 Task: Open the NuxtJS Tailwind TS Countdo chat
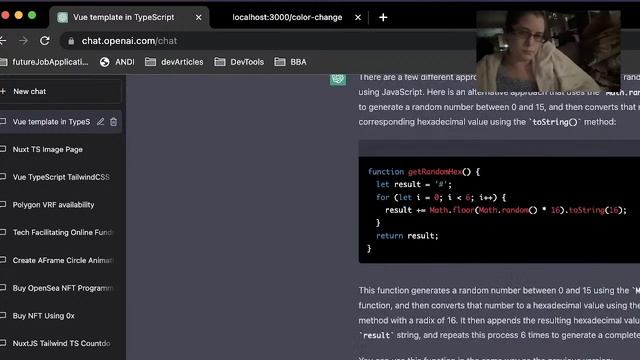coord(60,343)
